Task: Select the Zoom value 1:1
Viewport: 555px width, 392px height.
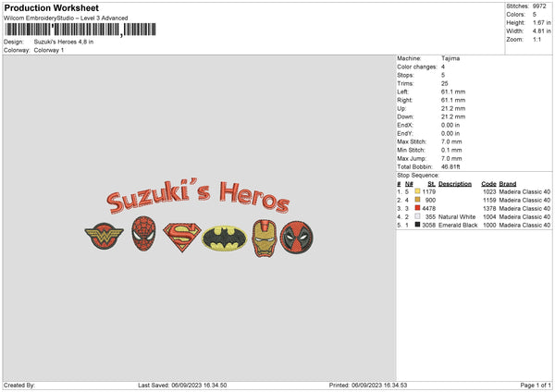Action: (536, 39)
